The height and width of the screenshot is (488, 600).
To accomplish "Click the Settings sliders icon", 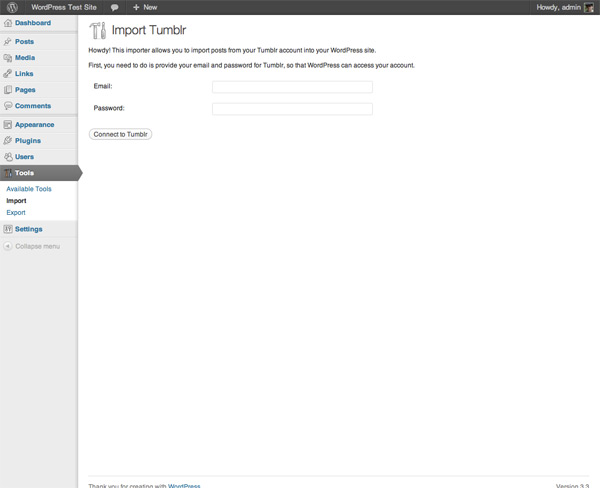I will click(x=8, y=229).
